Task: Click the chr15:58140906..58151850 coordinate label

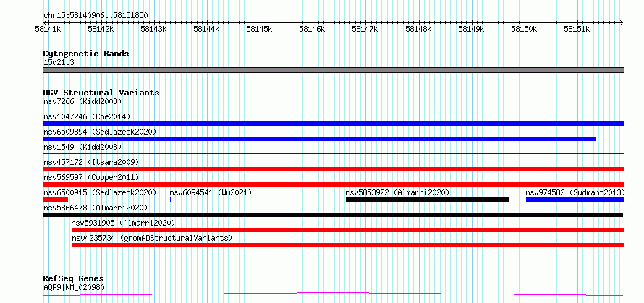Action: [96, 16]
